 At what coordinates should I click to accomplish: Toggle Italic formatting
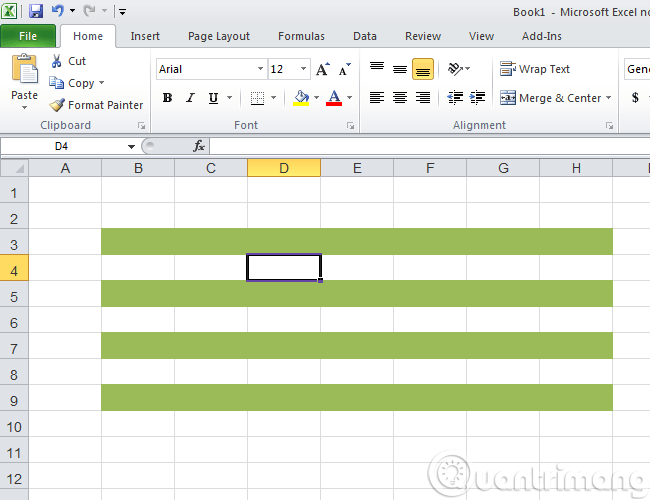(x=190, y=98)
